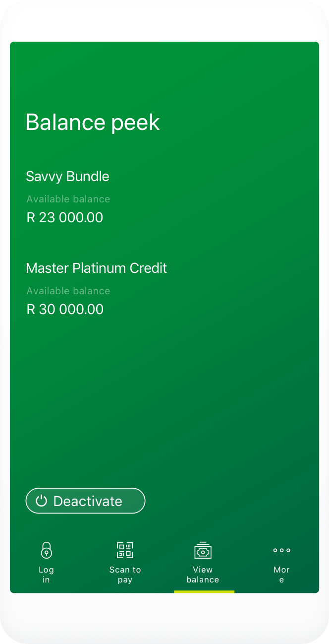329x644 pixels.
Task: Tap the padlock Log in icon
Action: pyautogui.click(x=46, y=550)
